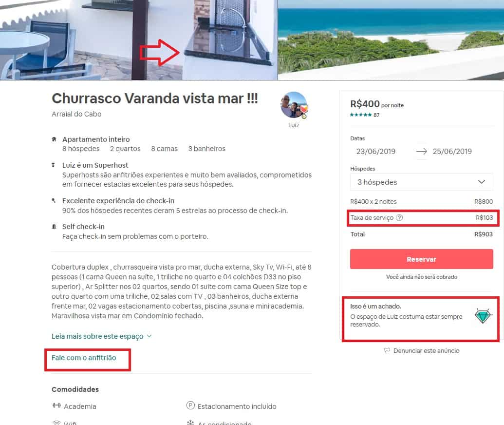Click the dumbbell Academia amenity icon
Image resolution: width=504 pixels, height=425 pixels.
56,406
